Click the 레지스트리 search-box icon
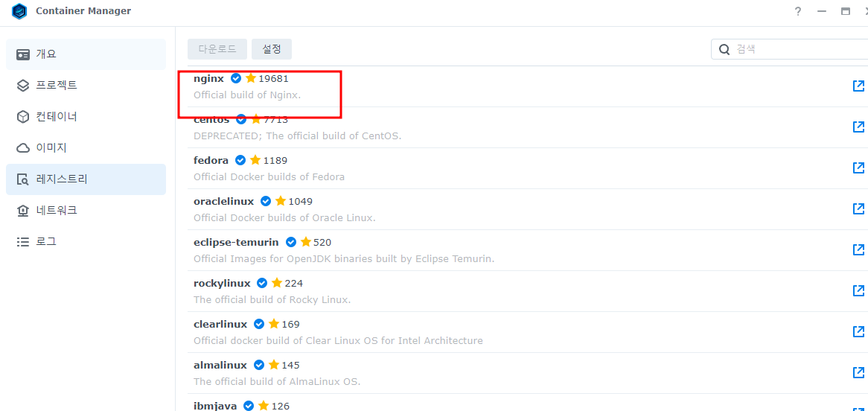Viewport: 868px width, 411px height. 22,179
